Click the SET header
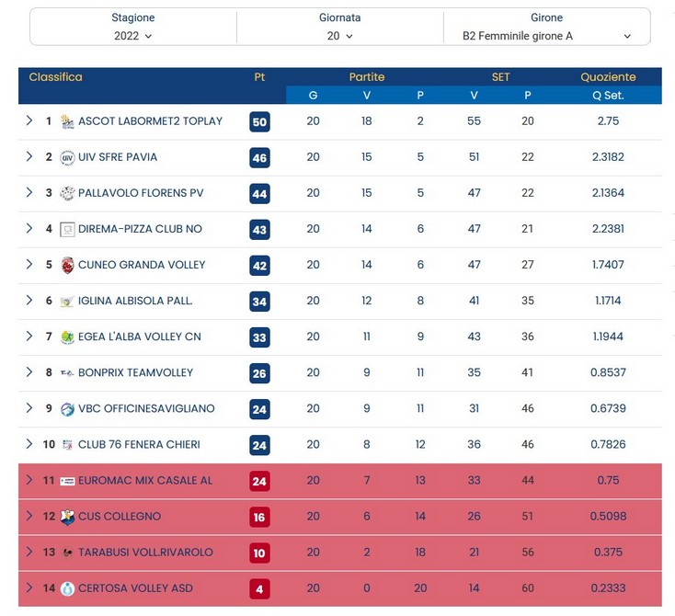Screen dimensions: 675x616 point(500,77)
